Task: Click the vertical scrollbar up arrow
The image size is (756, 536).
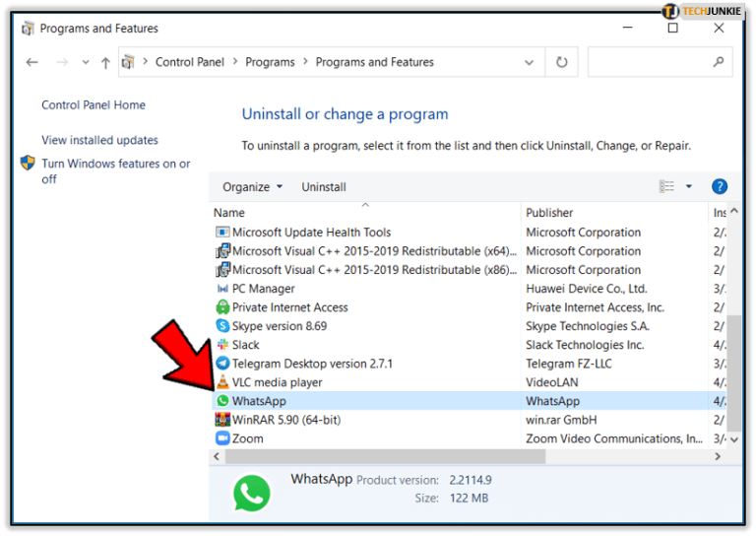Action: (734, 211)
